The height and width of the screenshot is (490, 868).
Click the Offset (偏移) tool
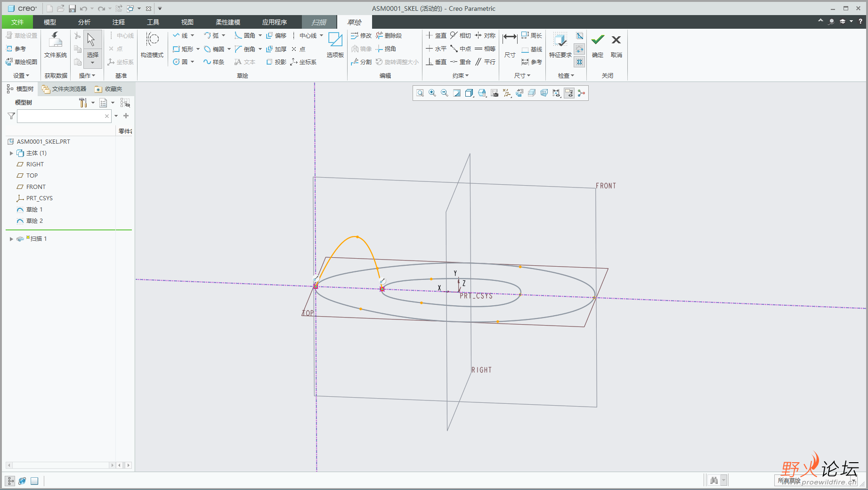click(276, 35)
